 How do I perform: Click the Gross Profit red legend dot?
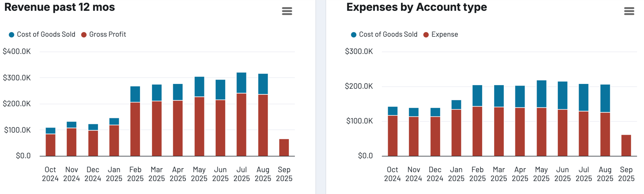(x=84, y=35)
